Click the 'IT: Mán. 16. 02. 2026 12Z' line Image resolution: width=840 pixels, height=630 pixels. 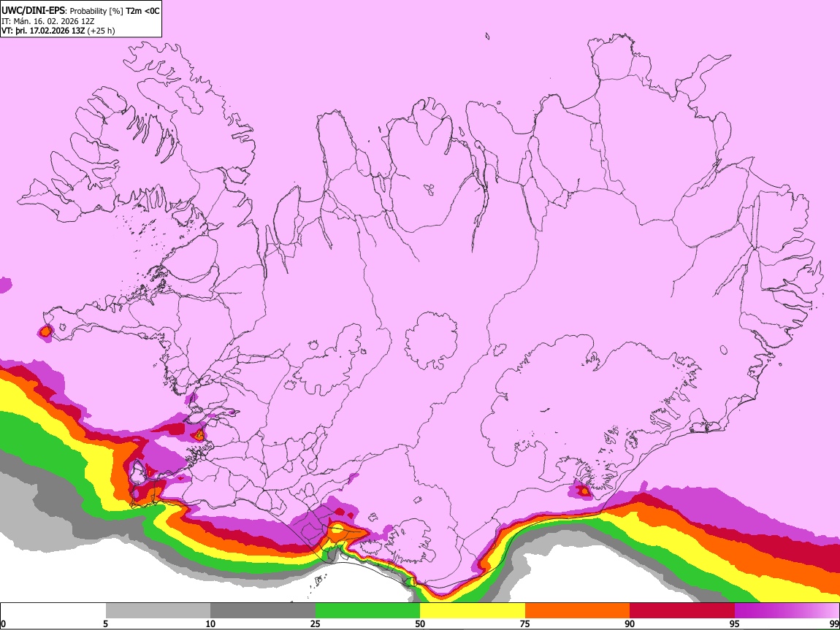click(x=47, y=21)
